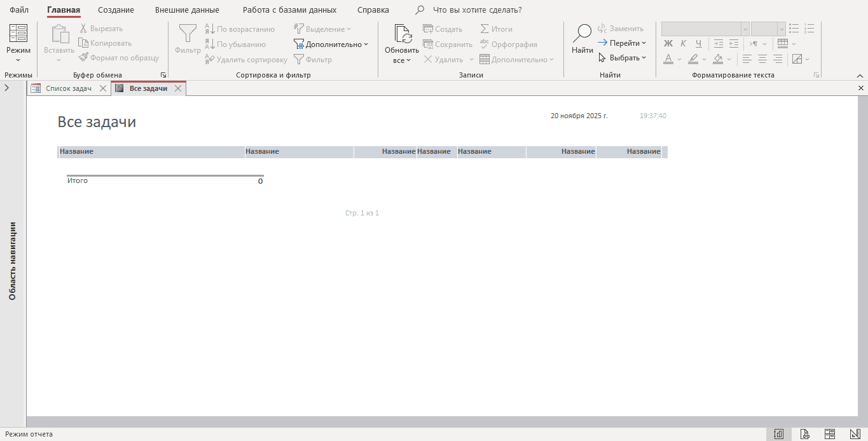Image resolution: width=868 pixels, height=441 pixels.
Task: Expand the navigation pane (Область навигации)
Action: [6, 88]
